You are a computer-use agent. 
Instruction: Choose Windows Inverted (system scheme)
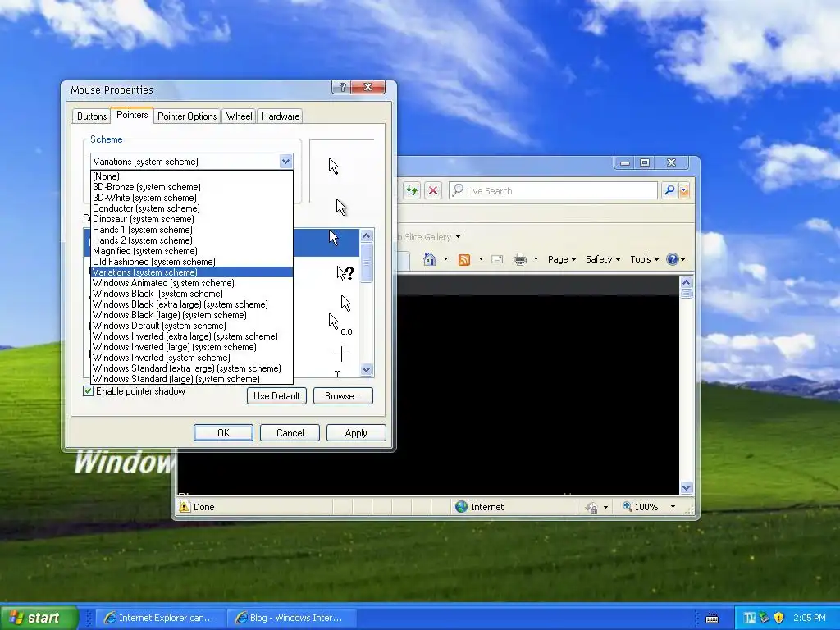pyautogui.click(x=192, y=358)
